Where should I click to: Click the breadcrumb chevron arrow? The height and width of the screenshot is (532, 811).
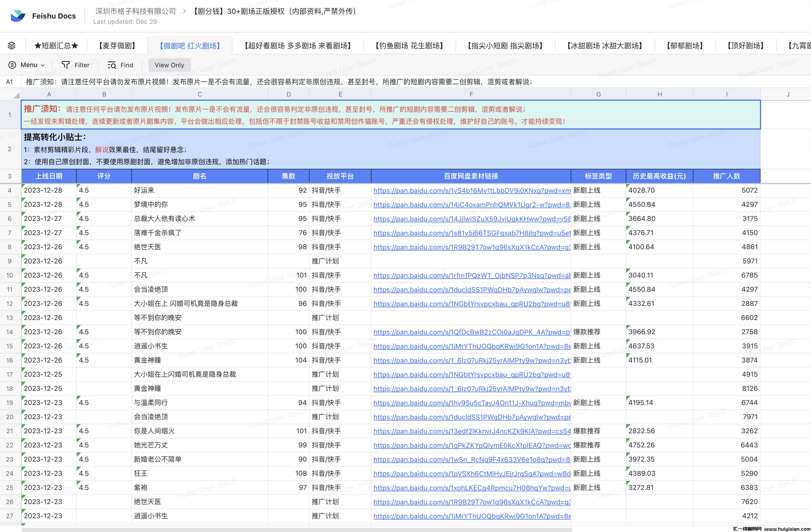(184, 11)
